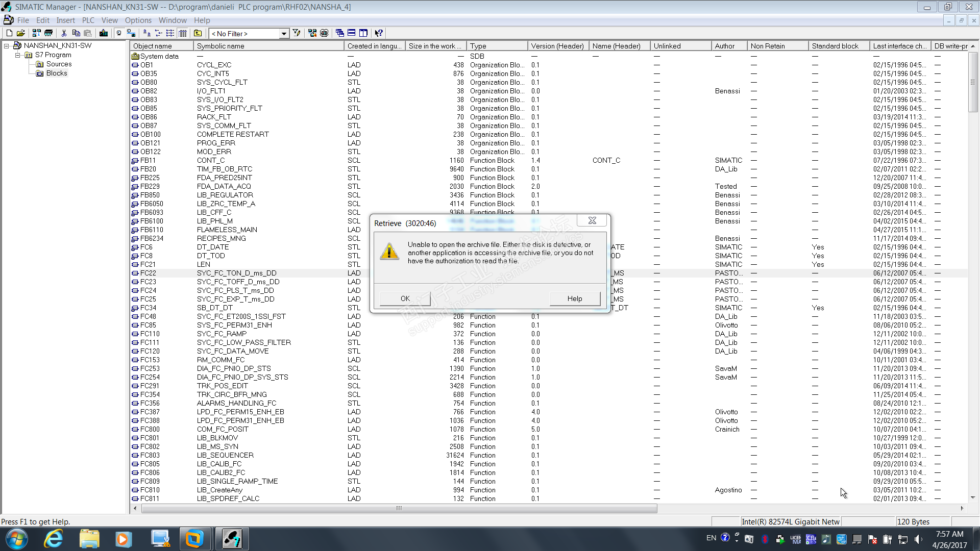Click the Cascade windows toolbar icon

(340, 33)
